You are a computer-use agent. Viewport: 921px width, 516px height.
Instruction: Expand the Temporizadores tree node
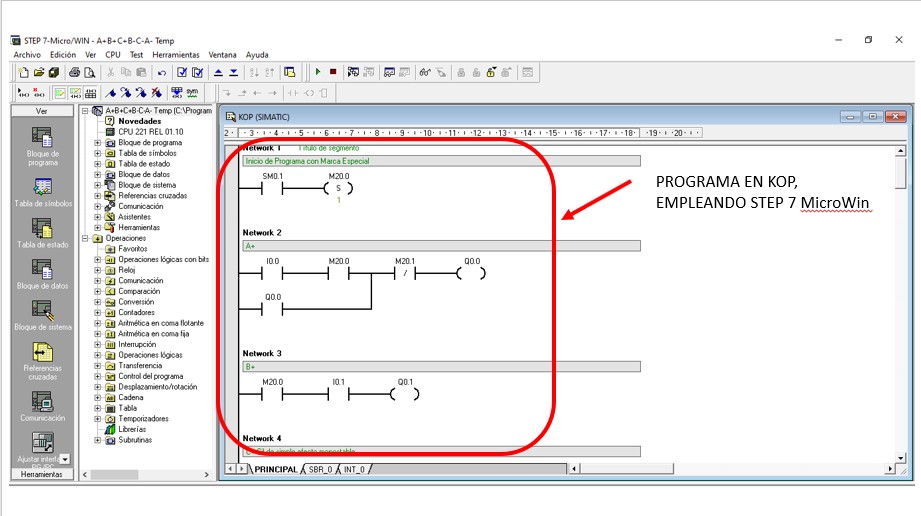pos(98,419)
